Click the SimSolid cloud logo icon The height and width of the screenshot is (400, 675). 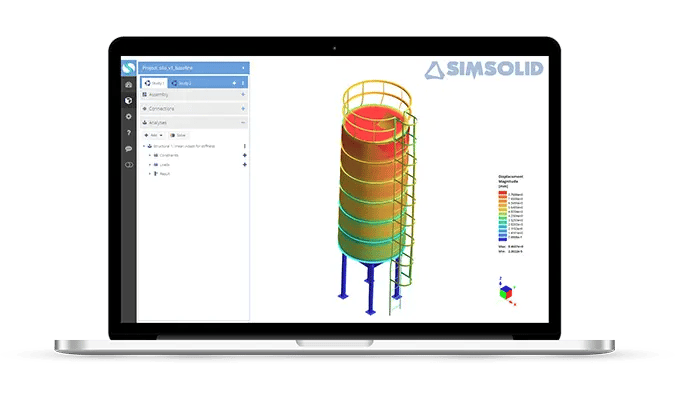(128, 68)
